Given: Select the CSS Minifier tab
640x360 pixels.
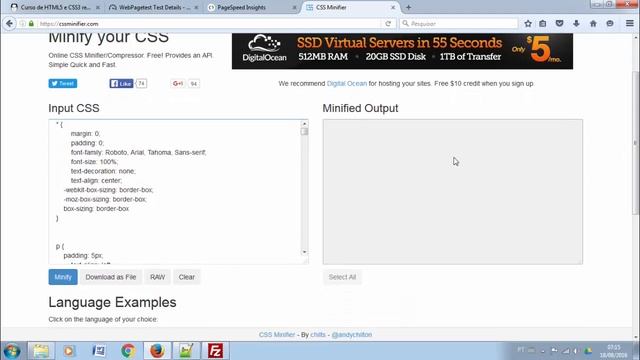Looking at the screenshot, I should click(350, 7).
